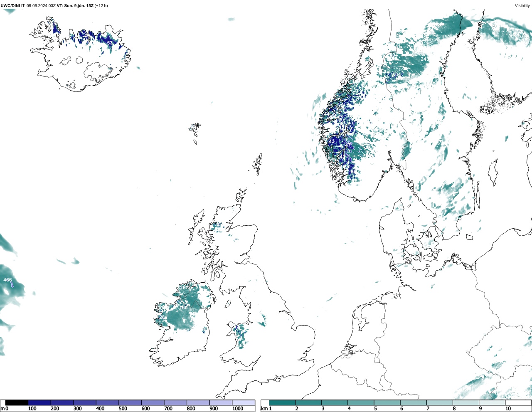Select the 5–6 km light teal swatch
The width and height of the screenshot is (532, 412).
click(x=387, y=402)
